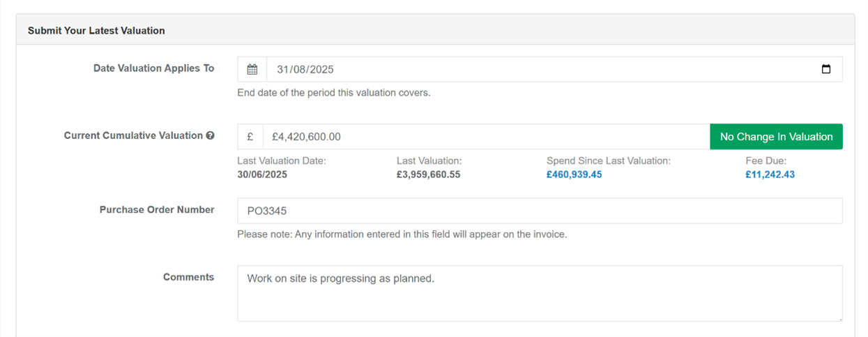
Task: Open the date picker icon at right of date field
Action: (x=826, y=70)
